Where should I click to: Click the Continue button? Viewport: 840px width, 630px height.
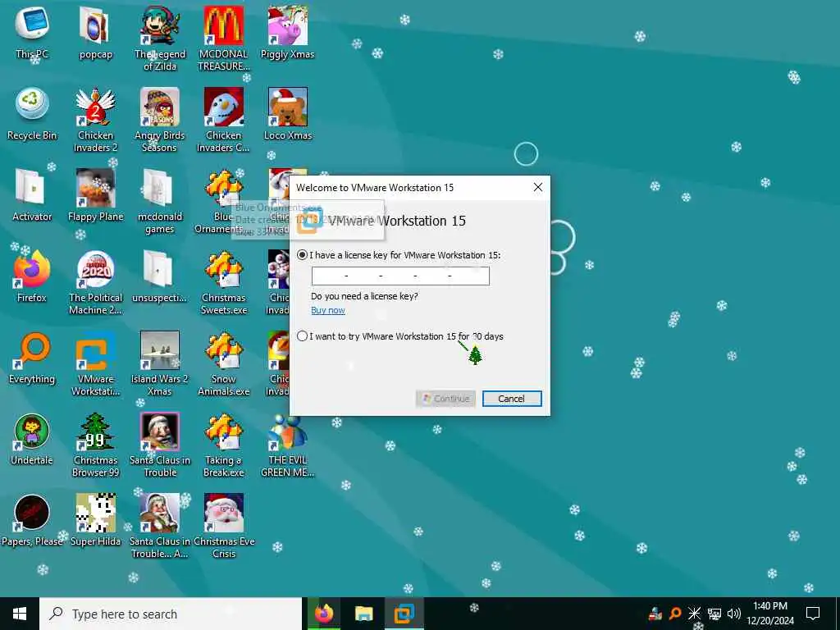coord(445,399)
